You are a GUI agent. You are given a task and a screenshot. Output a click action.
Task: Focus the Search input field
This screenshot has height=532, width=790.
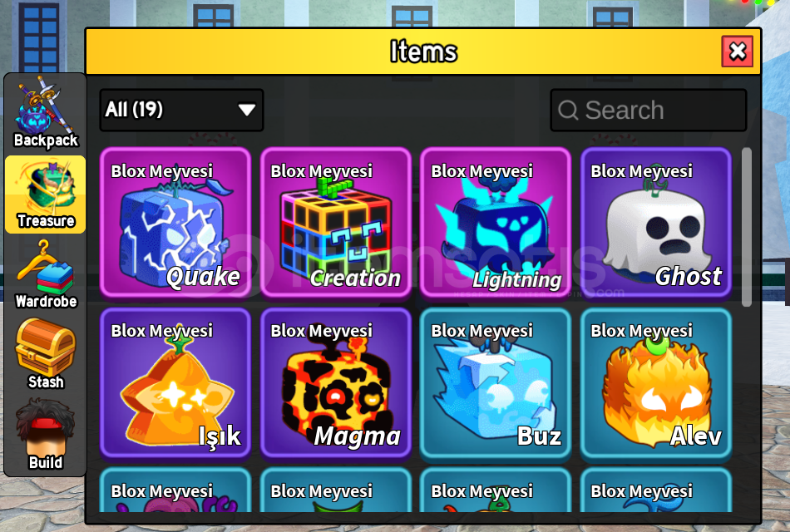click(x=649, y=110)
